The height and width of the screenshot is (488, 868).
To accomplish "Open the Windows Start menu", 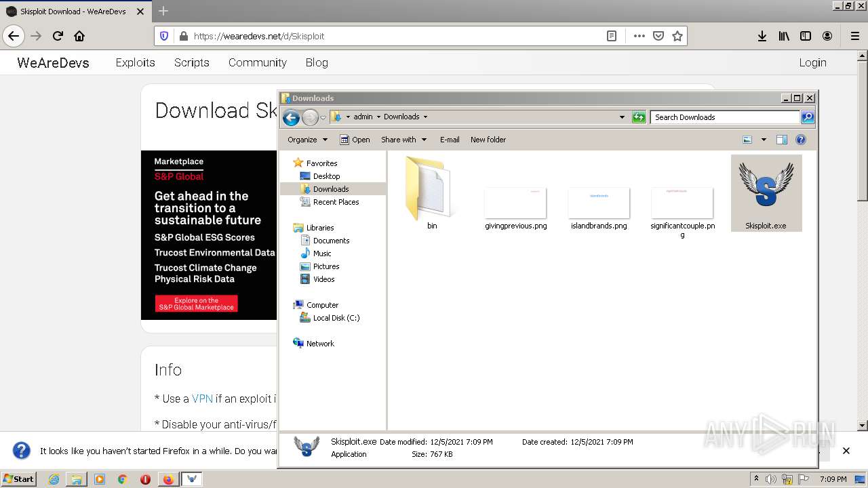I will coord(18,479).
